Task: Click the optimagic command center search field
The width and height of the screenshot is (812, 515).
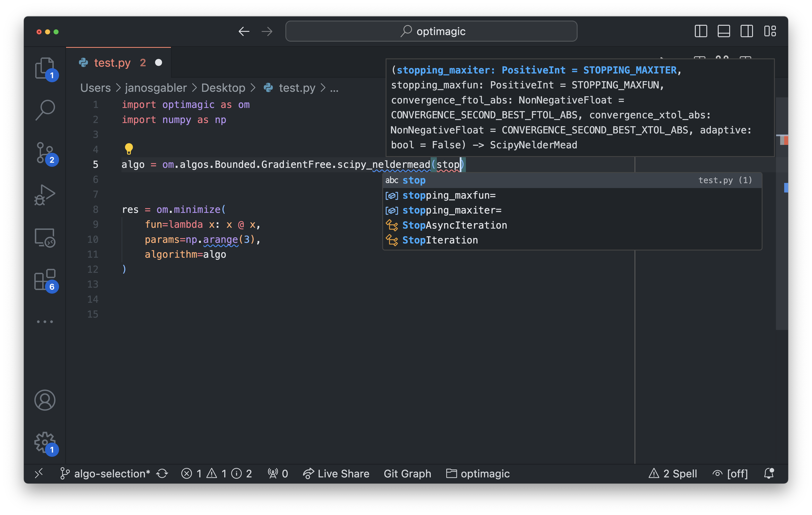Action: click(x=431, y=31)
